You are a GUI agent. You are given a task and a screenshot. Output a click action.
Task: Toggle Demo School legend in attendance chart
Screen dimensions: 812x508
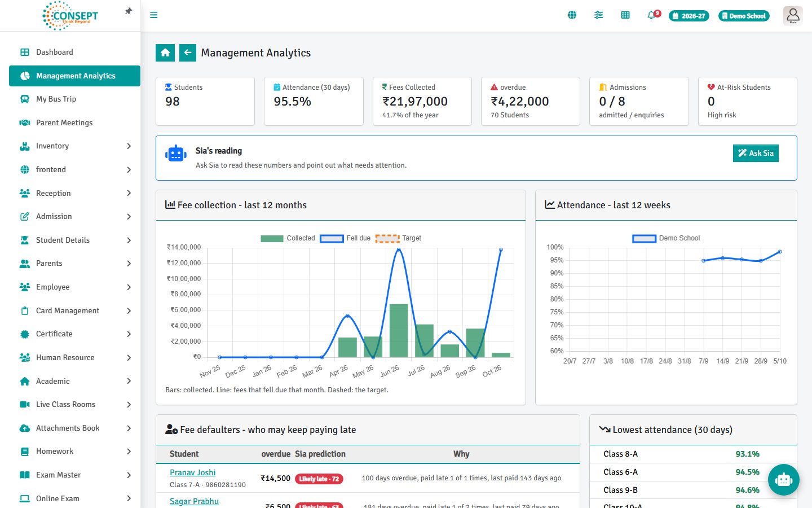(x=666, y=238)
